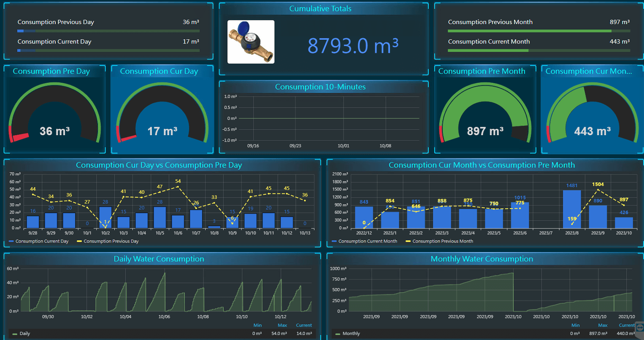This screenshot has width=644, height=340.
Task: Sort the Daily legend by Current column
Action: [303, 325]
